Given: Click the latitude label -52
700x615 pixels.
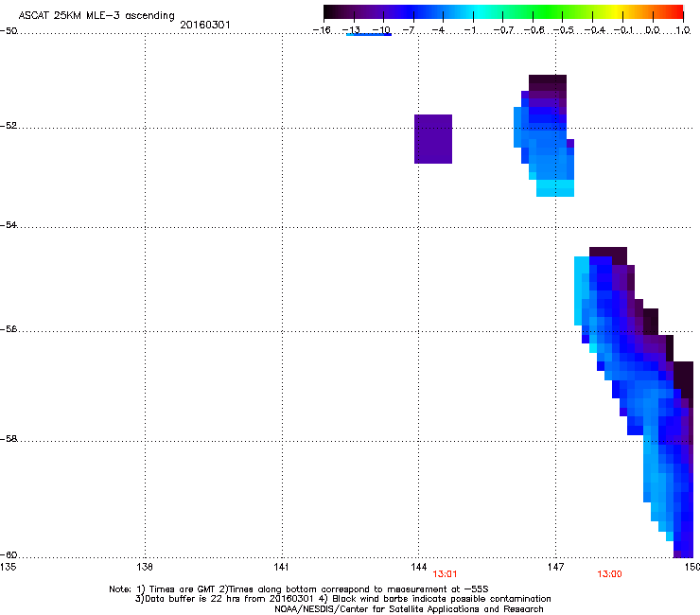Looking at the screenshot, I should click(9, 126).
